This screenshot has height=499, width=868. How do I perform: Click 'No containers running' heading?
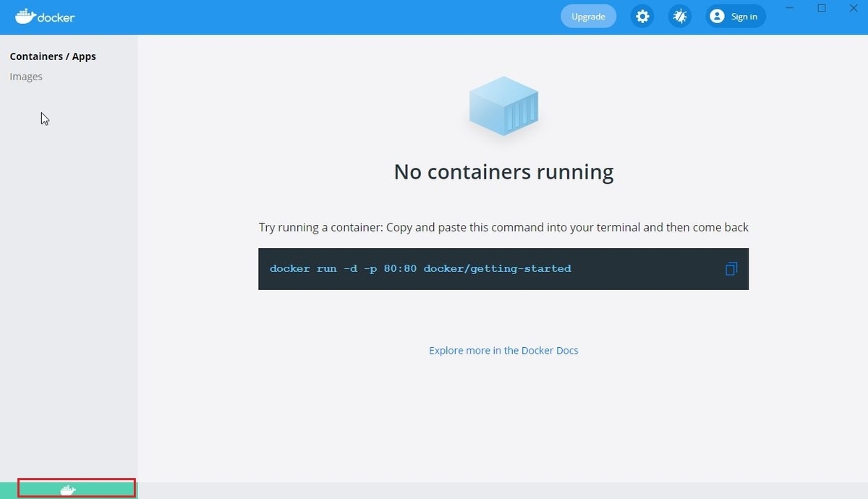[503, 172]
